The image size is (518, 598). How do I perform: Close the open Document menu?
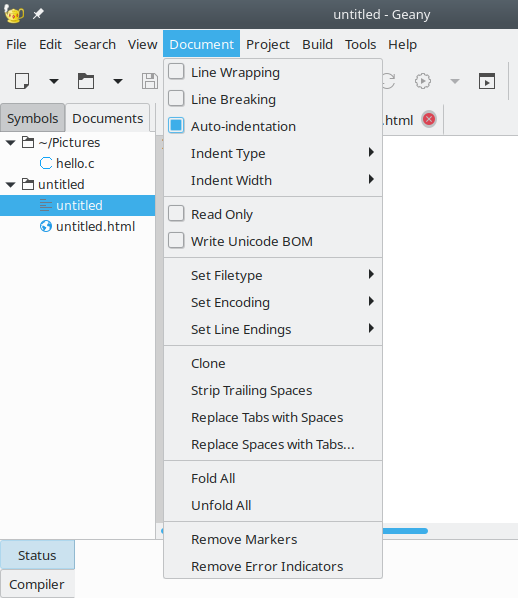pyautogui.click(x=201, y=44)
